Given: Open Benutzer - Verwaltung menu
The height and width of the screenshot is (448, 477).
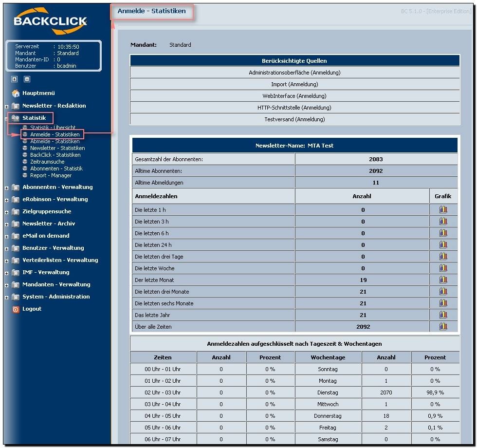Looking at the screenshot, I should coord(53,248).
